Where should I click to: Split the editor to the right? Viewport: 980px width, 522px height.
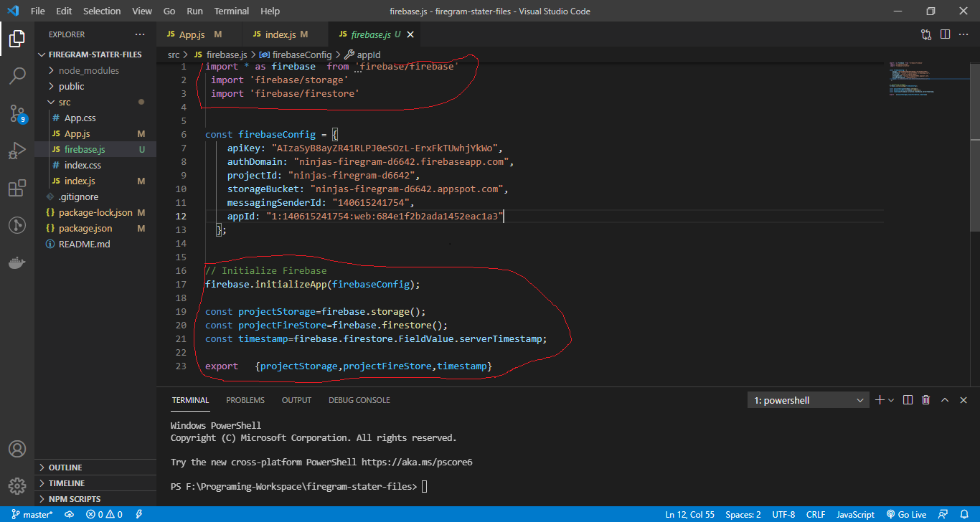(x=945, y=34)
